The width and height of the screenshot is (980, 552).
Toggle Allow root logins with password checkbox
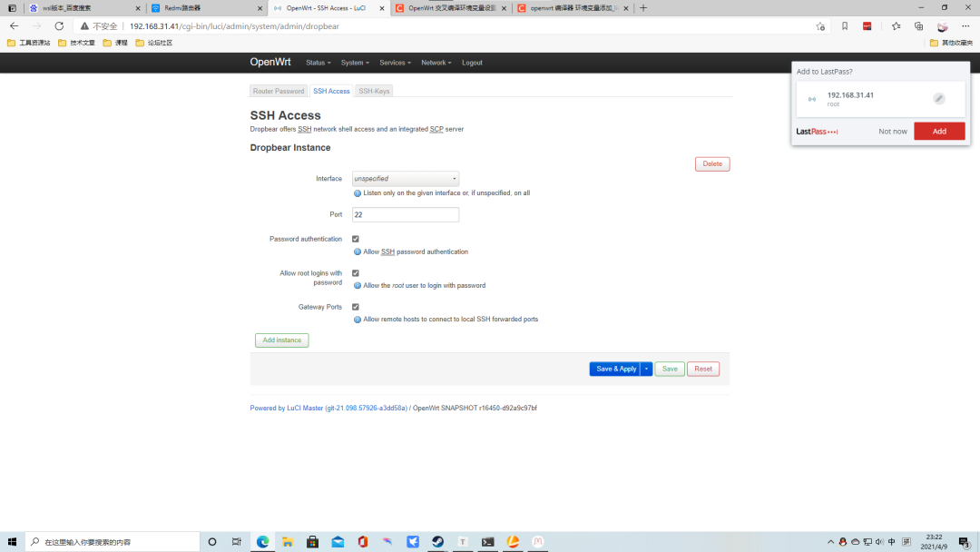click(x=356, y=273)
